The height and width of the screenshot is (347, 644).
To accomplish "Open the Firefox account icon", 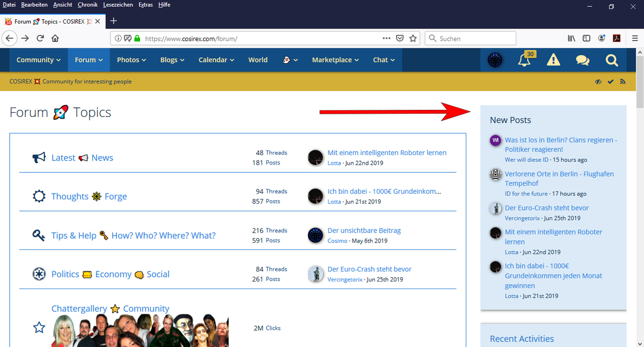I will 602,39.
